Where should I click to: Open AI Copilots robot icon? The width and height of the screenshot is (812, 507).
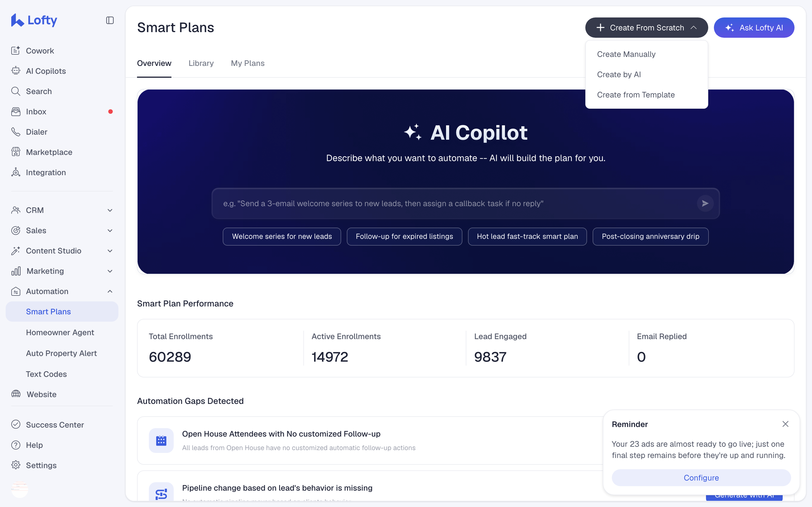(16, 71)
